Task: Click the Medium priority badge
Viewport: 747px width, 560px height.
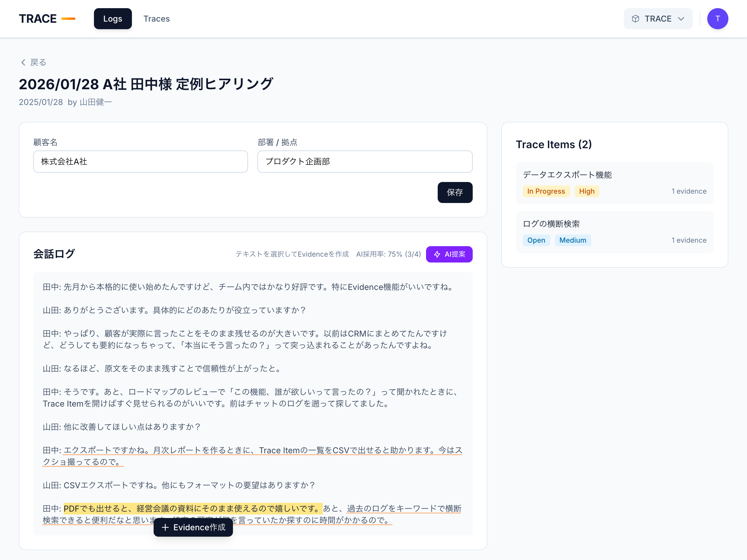Action: pyautogui.click(x=573, y=240)
